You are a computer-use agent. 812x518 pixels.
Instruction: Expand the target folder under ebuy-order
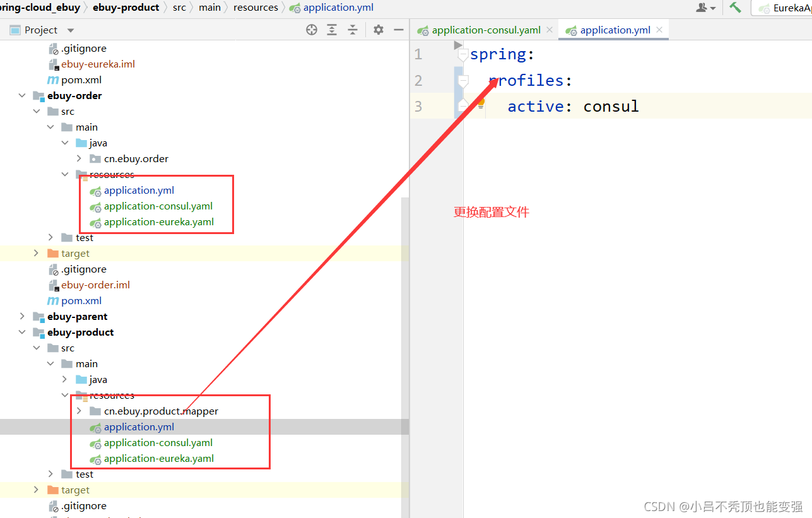pos(37,254)
